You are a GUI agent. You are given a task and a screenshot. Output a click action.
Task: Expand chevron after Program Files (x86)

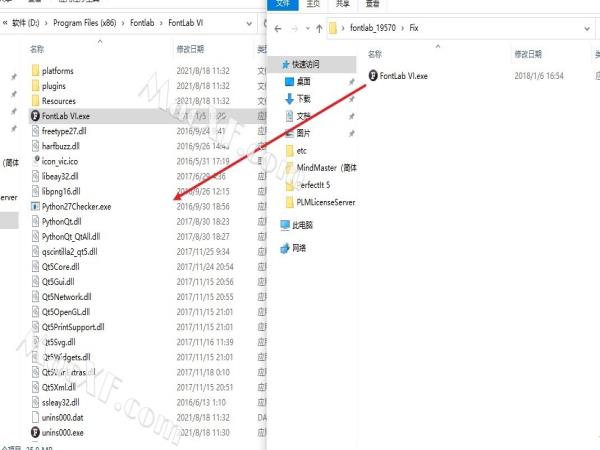123,23
